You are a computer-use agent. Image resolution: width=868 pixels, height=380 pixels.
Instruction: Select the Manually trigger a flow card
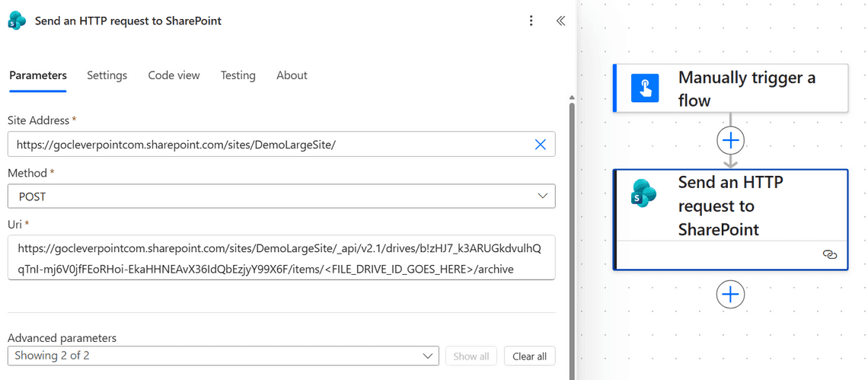coord(731,88)
